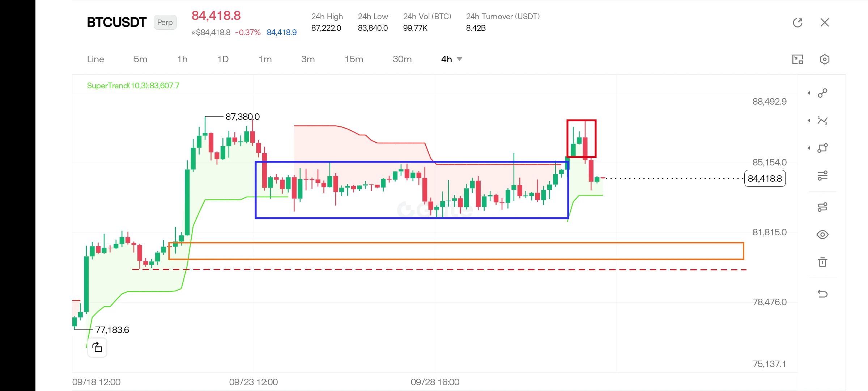Select the 1h timeframe
The image size is (868, 391).
(182, 59)
